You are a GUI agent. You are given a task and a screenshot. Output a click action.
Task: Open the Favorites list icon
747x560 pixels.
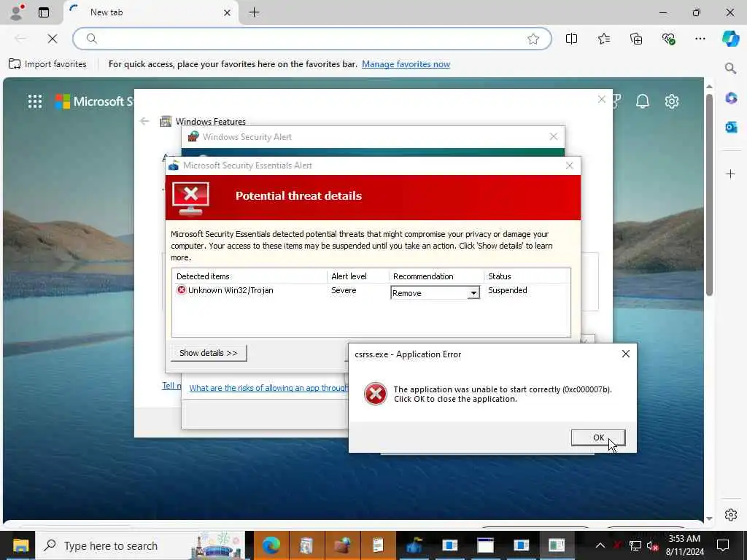603,39
